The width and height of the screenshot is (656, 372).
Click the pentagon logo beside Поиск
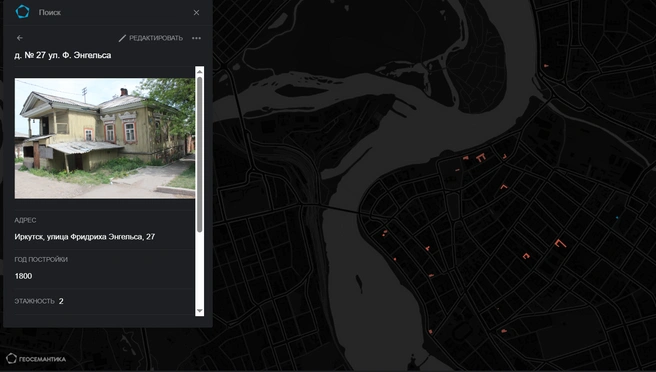coord(22,12)
